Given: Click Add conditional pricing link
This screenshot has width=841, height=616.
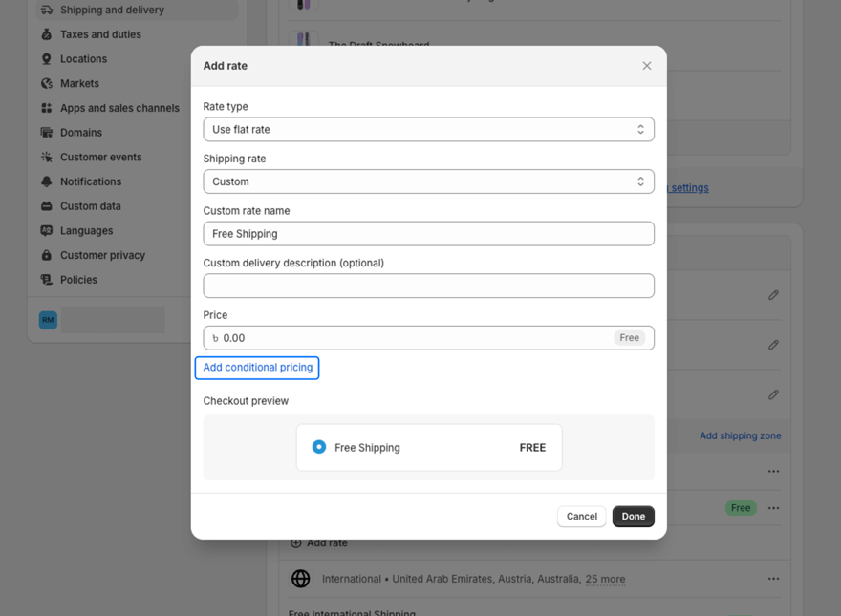Looking at the screenshot, I should [x=257, y=368].
